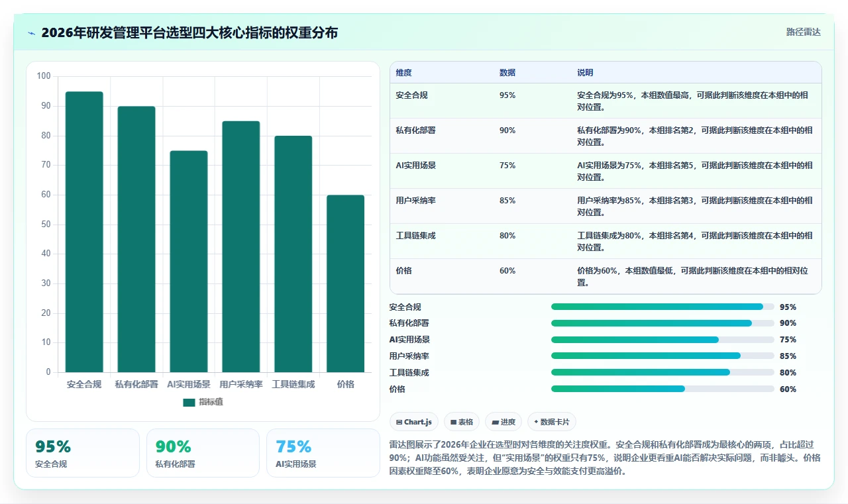Click the lightning icon beside the title
This screenshot has width=848, height=504.
pos(32,33)
